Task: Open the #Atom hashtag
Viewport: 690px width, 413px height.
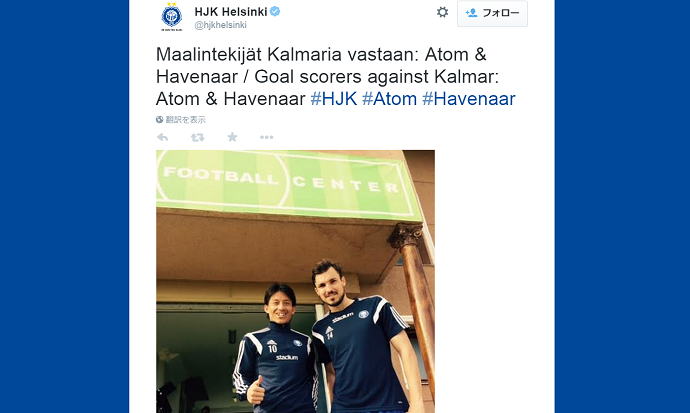Action: pyautogui.click(x=389, y=99)
